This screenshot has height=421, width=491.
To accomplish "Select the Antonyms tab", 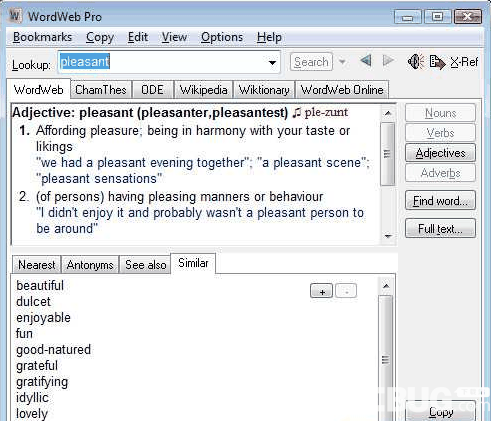I will point(90,265).
